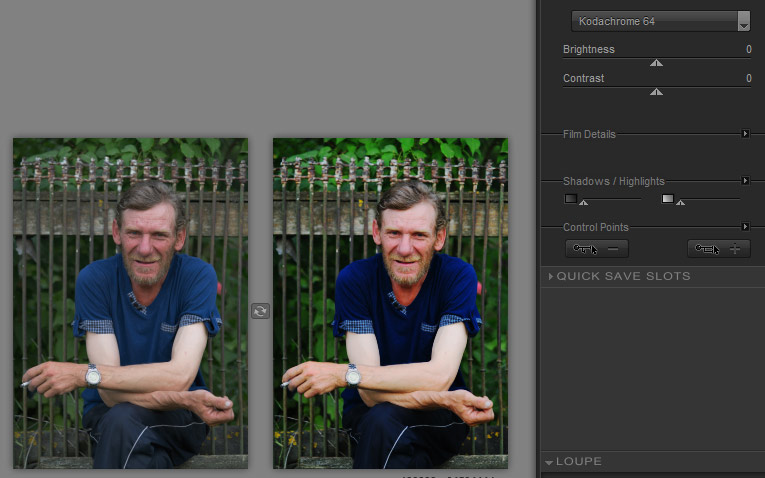Collapse the Loupe panel
Screen dimensions: 765x478
(549, 462)
